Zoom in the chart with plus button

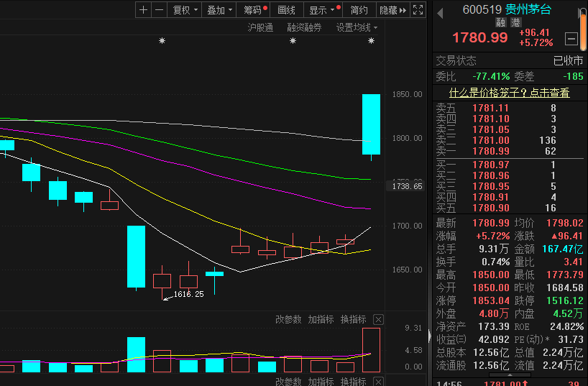(x=143, y=10)
